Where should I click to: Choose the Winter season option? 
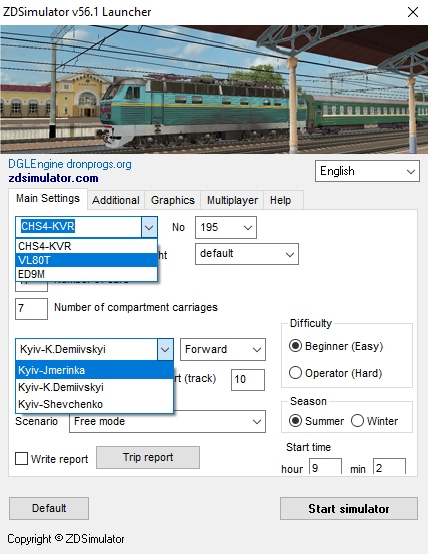tap(375, 421)
